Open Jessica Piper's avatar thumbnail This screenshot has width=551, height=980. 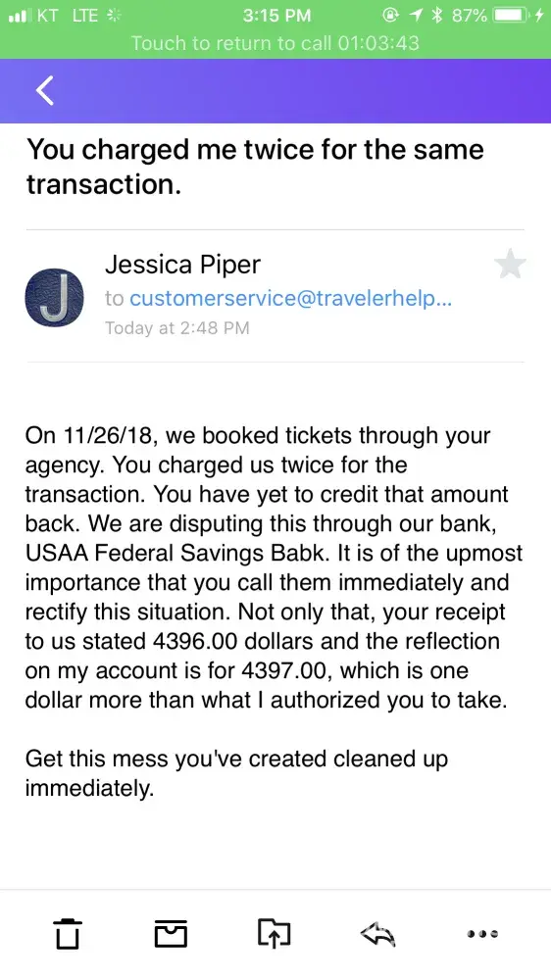click(x=54, y=298)
